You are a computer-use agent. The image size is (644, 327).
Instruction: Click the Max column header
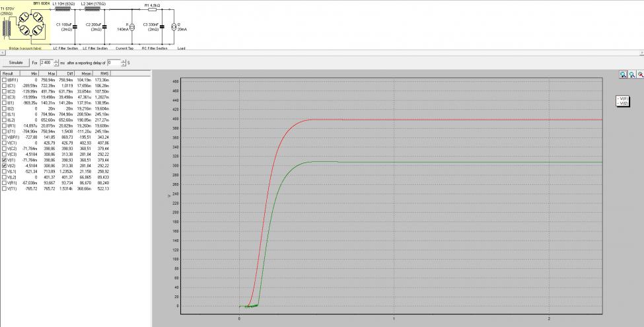coord(48,73)
